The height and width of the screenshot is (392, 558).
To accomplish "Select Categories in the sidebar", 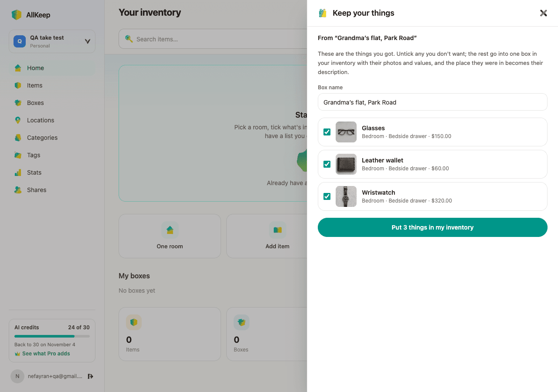I will point(52,138).
